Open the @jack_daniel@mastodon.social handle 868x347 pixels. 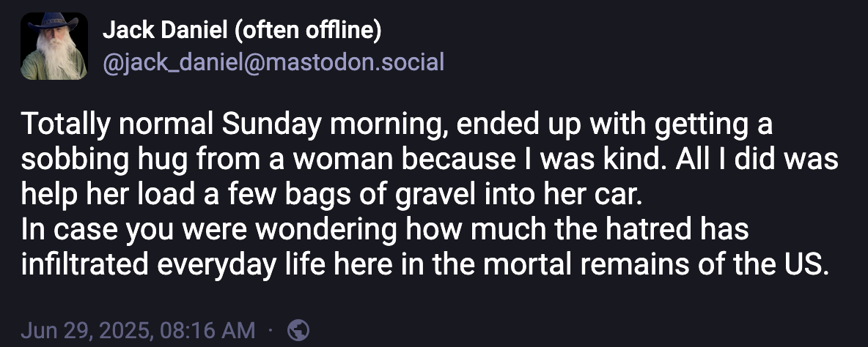(x=273, y=61)
